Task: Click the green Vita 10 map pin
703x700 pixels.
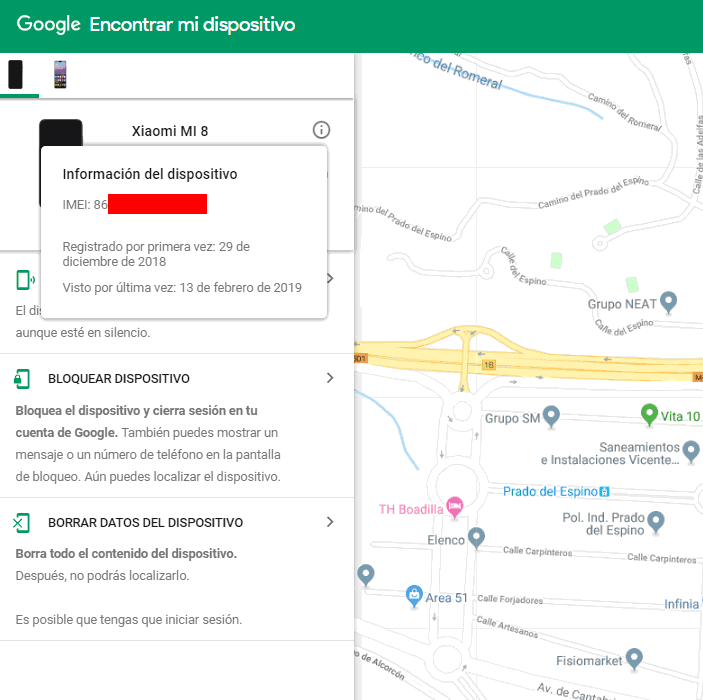Action: (649, 414)
